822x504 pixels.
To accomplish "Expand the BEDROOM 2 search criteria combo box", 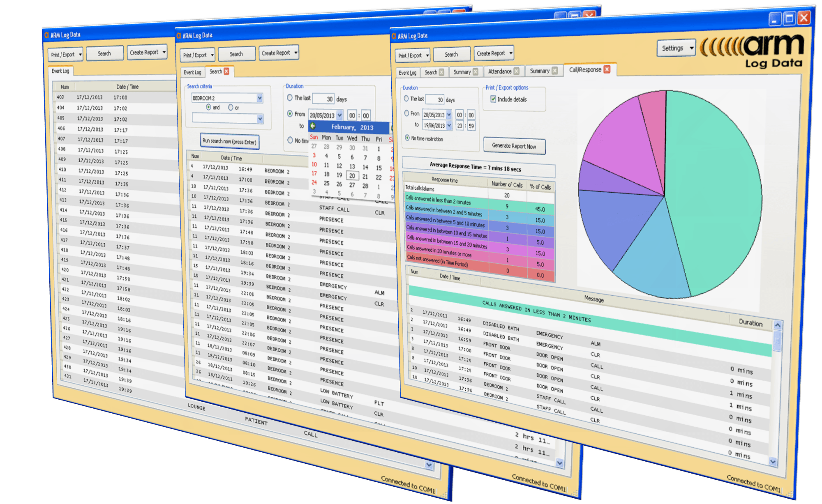I will coord(260,98).
